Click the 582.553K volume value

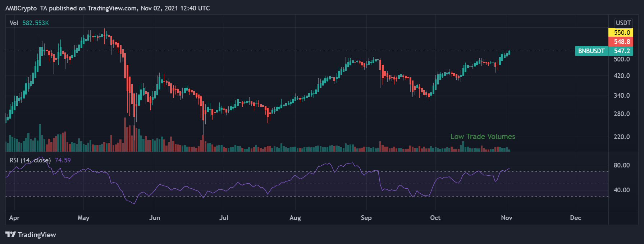click(36, 23)
